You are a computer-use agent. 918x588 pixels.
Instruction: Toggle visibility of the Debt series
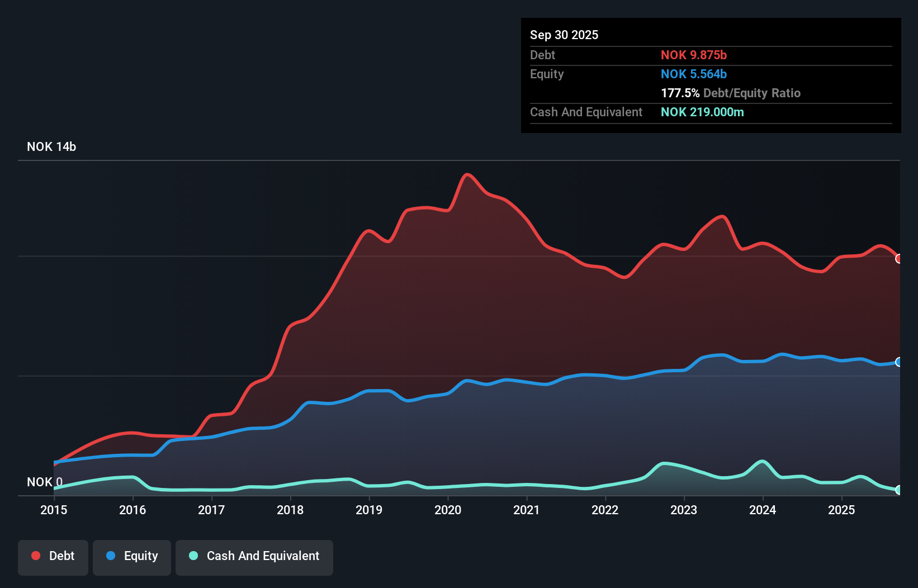point(53,556)
